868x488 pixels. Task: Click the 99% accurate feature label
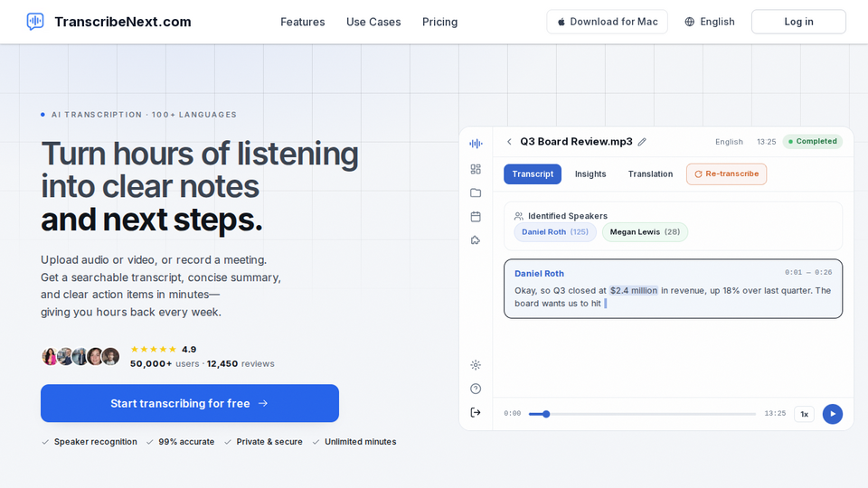pyautogui.click(x=186, y=442)
